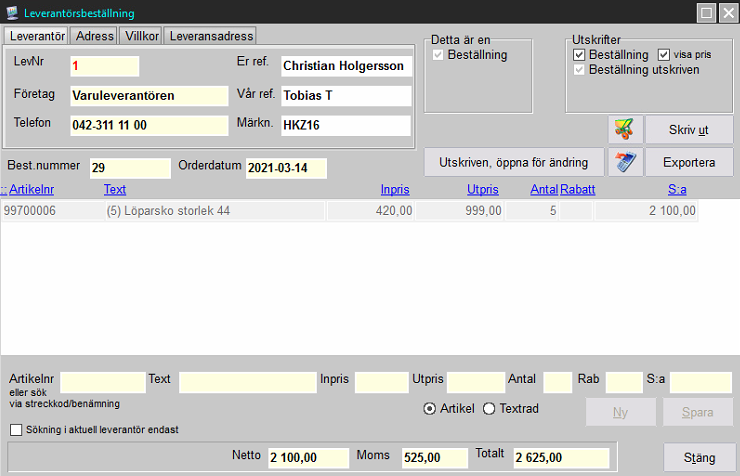The image size is (740, 476).
Task: Uncheck the visa pris checkbox
Action: click(664, 55)
